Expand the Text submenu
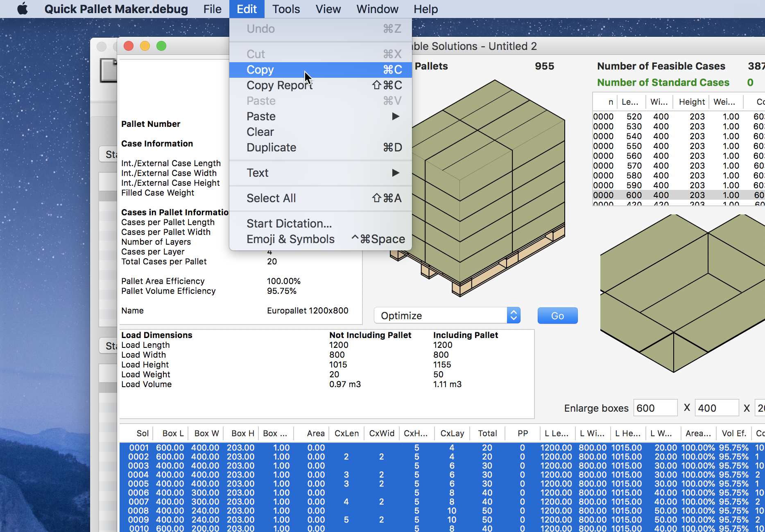Viewport: 765px width, 532px height. click(x=320, y=173)
